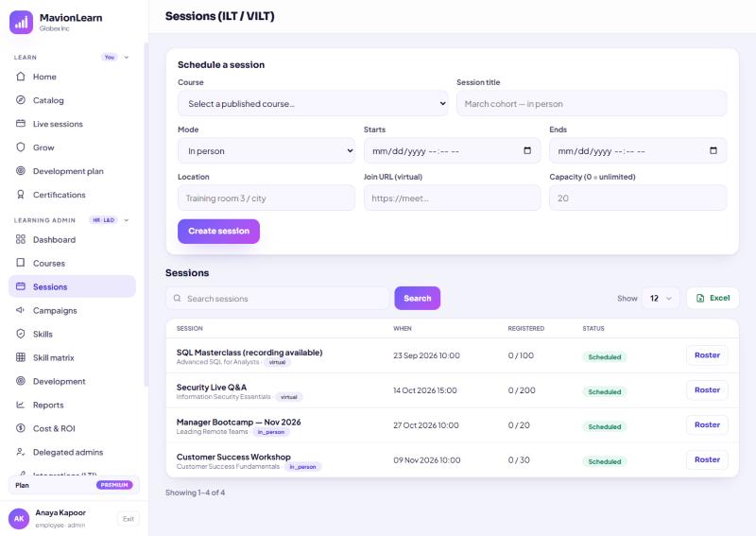Click the Skills shield-check icon
This screenshot has width=756, height=536.
(x=21, y=334)
